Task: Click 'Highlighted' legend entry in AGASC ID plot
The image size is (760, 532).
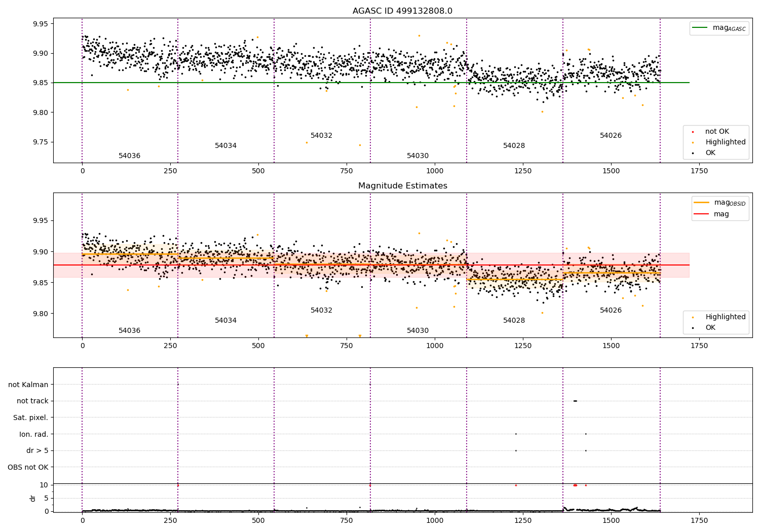Action: pos(719,142)
